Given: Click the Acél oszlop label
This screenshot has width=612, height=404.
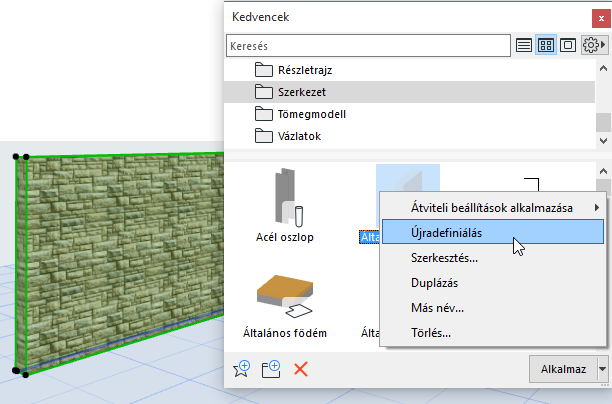Looking at the screenshot, I should tap(285, 237).
